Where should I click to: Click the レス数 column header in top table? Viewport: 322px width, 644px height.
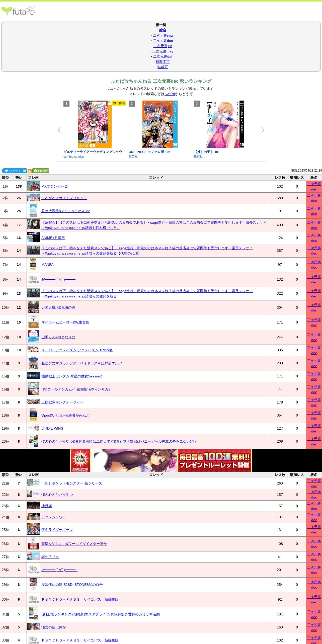tap(280, 178)
